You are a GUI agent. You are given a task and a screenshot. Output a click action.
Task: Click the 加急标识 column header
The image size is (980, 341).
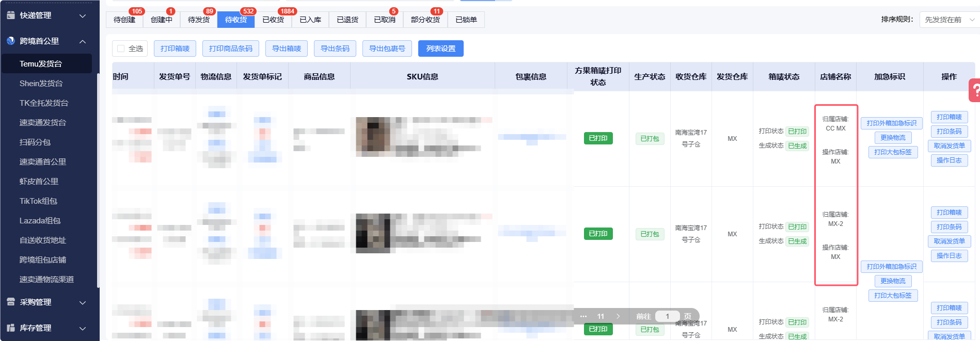coord(890,76)
